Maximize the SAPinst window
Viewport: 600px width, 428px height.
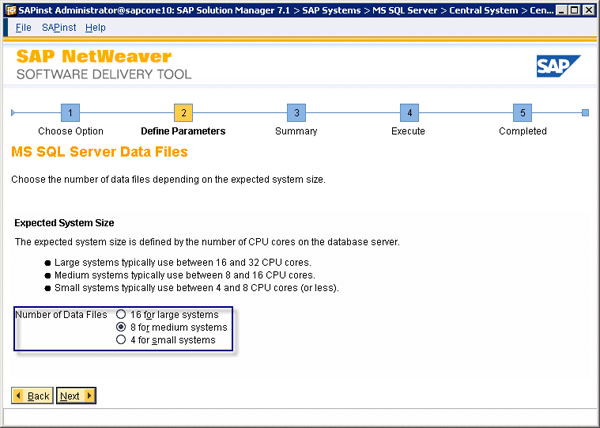(x=573, y=9)
